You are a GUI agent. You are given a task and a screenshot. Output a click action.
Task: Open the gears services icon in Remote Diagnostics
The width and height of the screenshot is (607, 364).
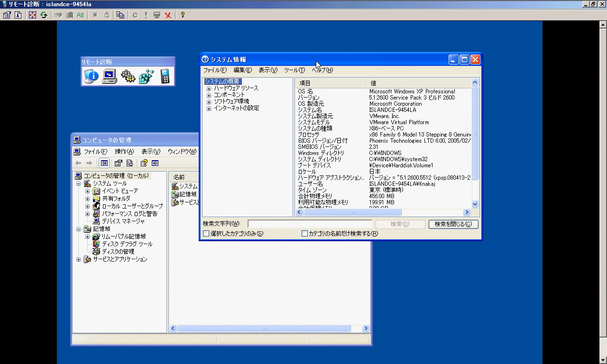128,76
